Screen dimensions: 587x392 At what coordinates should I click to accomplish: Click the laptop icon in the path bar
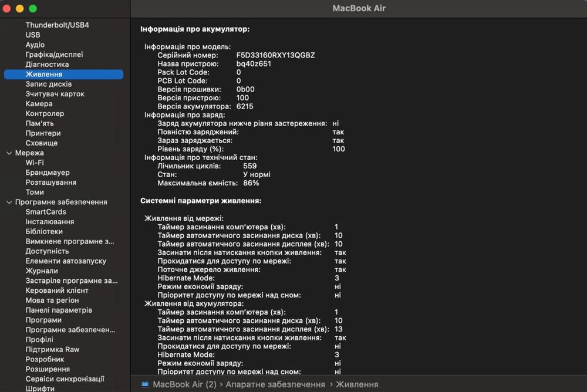click(145, 384)
